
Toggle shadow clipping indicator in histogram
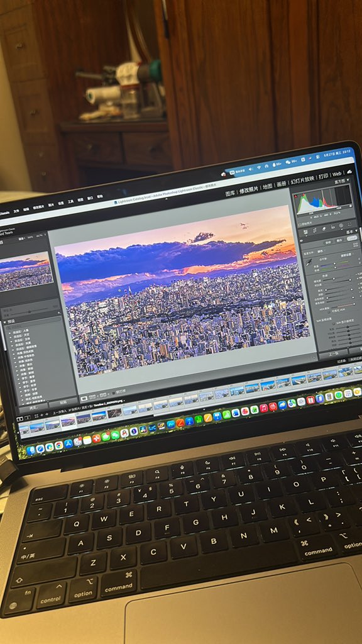[295, 196]
